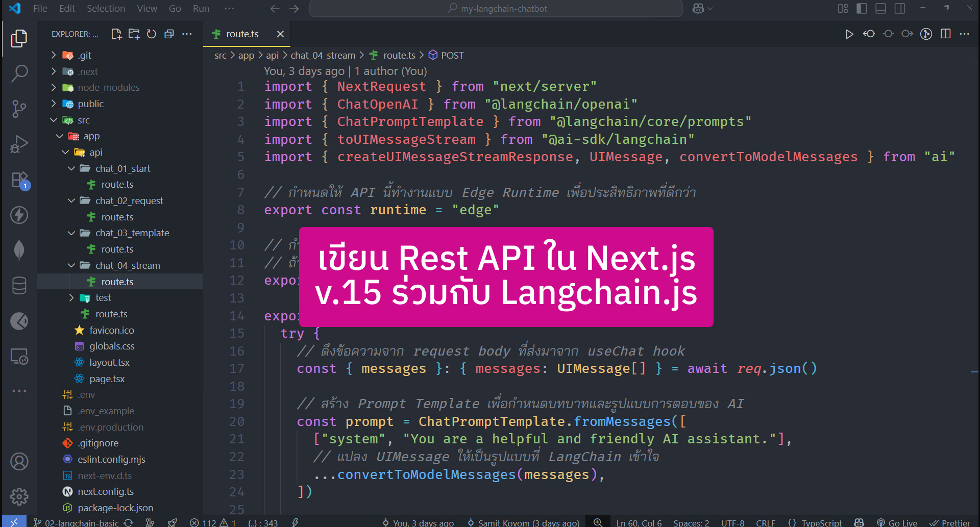Open the MongoDB leaf icon view

(x=19, y=250)
